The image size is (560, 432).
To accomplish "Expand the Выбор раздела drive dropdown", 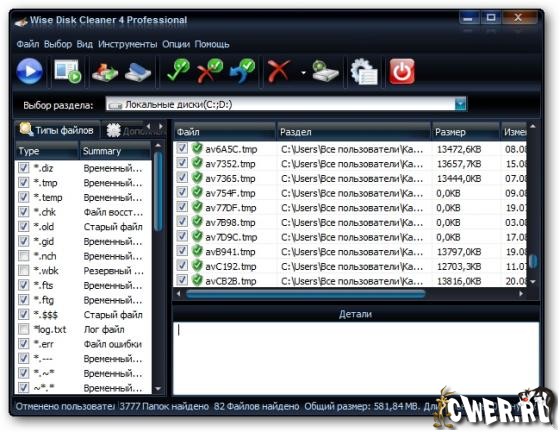I will [x=460, y=104].
